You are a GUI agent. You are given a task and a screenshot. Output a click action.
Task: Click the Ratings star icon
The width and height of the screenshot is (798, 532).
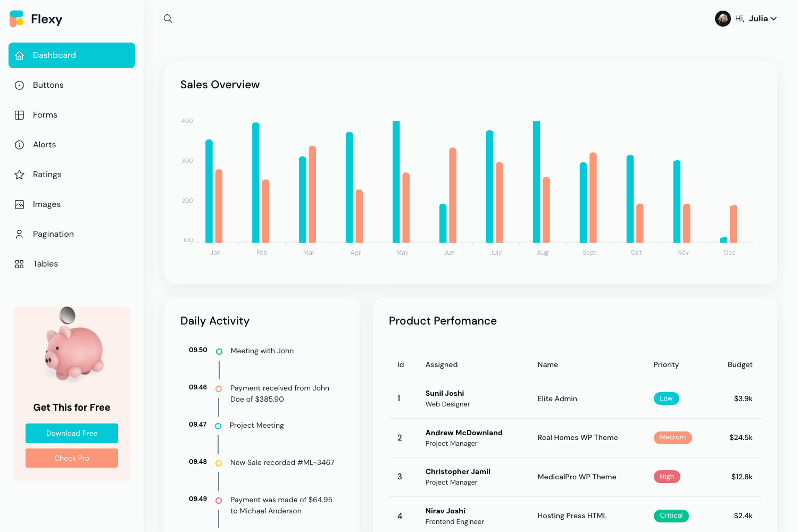(x=20, y=174)
